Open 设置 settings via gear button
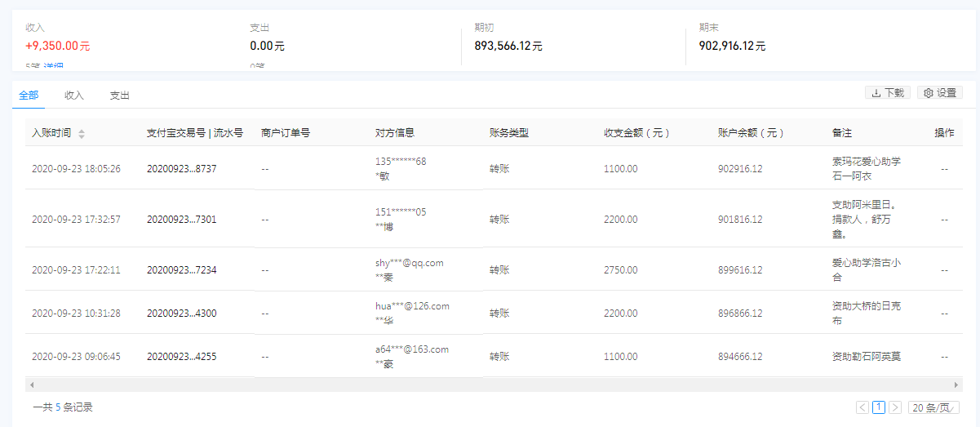The image size is (980, 427). click(x=939, y=93)
